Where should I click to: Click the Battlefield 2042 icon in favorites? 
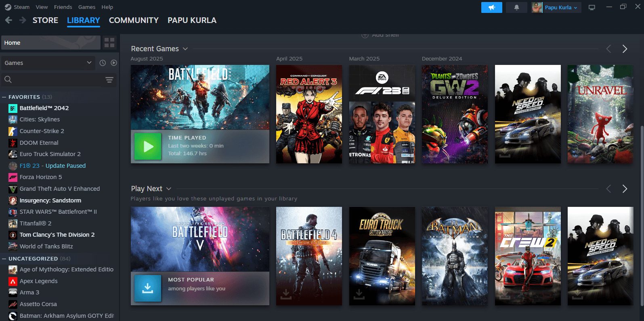[13, 108]
